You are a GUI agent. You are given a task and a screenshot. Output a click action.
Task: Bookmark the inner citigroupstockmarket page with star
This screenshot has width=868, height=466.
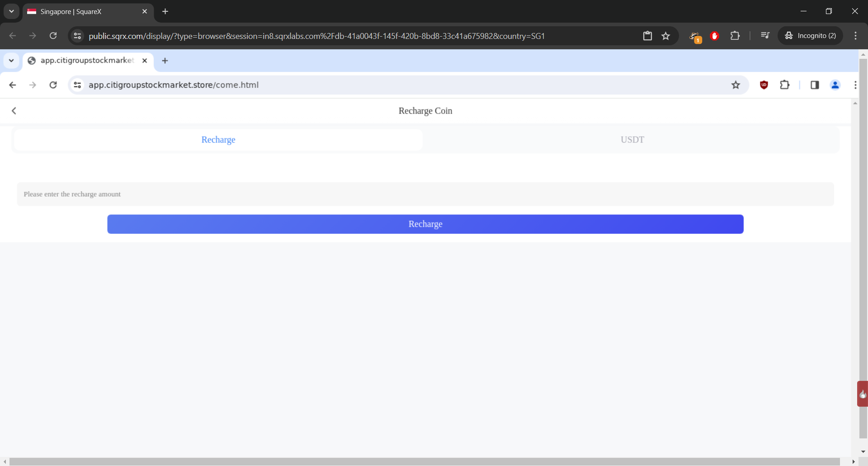click(x=736, y=85)
